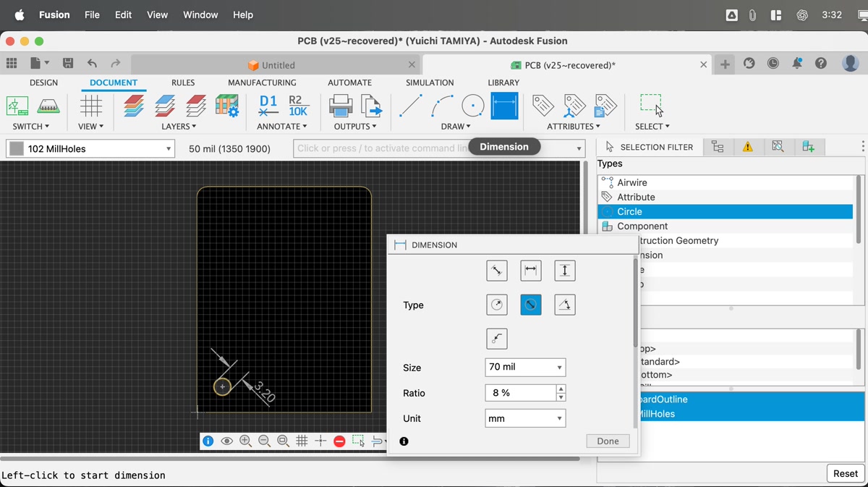Expand the OUTPUTS group menu
The image size is (868, 487).
click(x=355, y=127)
